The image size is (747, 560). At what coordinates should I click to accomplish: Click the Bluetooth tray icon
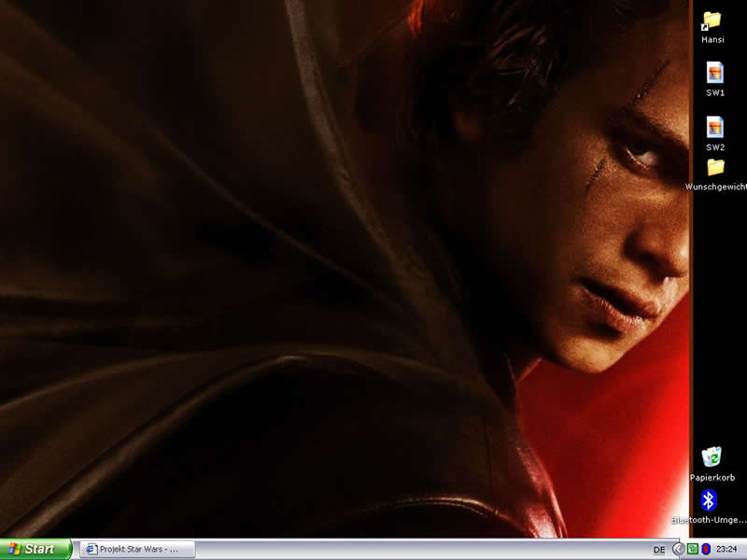(x=706, y=549)
